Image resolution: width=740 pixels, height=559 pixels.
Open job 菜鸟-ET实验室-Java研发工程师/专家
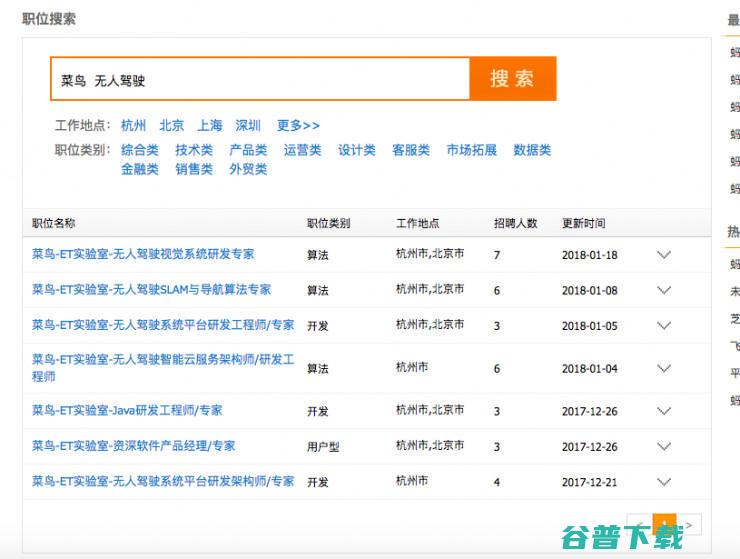click(127, 410)
